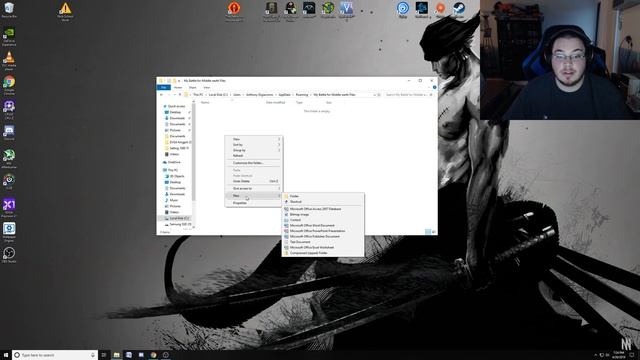
Task: Select Music under This PC
Action: pyautogui.click(x=174, y=200)
